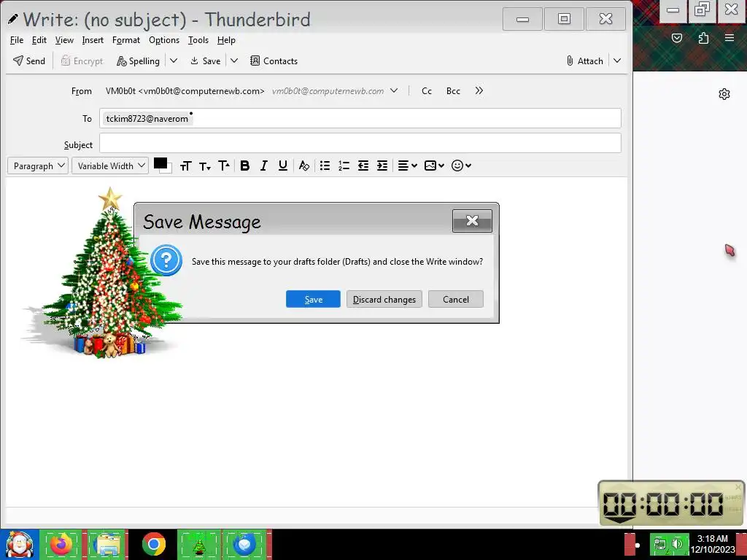The height and width of the screenshot is (560, 747).
Task: Outdent the text
Action: click(363, 166)
